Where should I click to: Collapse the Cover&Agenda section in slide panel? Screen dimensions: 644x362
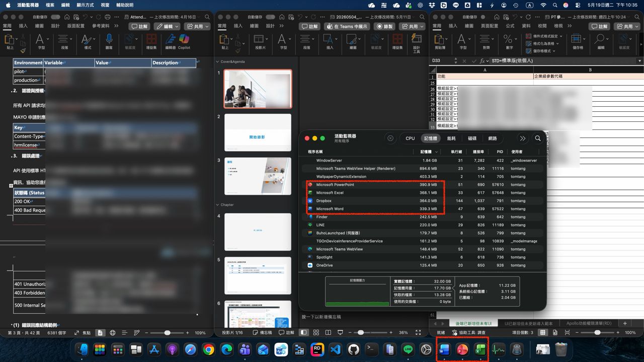(x=217, y=62)
